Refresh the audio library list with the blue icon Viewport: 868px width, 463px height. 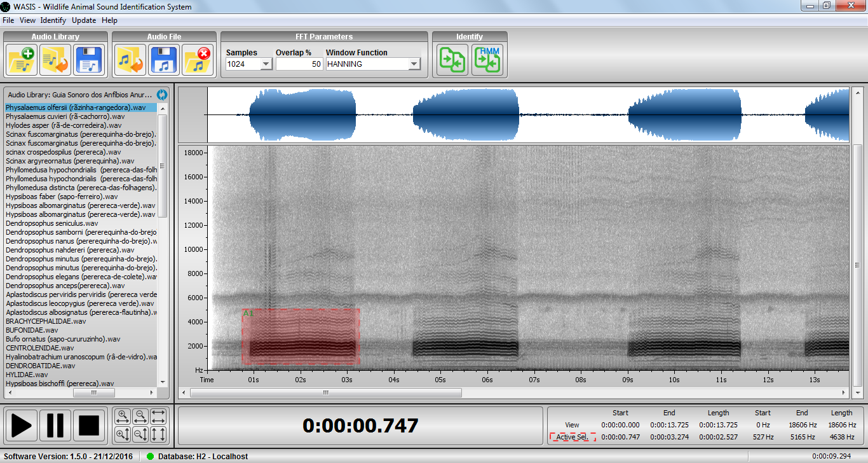click(x=162, y=95)
